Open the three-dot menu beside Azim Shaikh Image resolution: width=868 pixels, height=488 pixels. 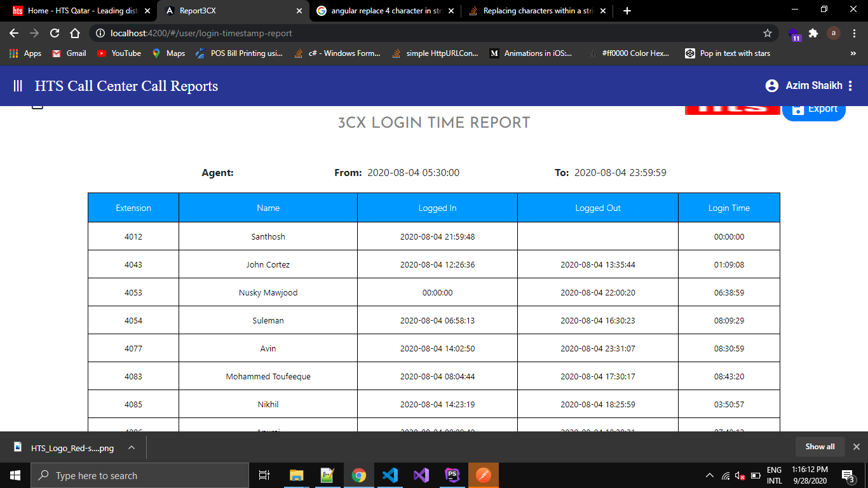click(x=851, y=86)
